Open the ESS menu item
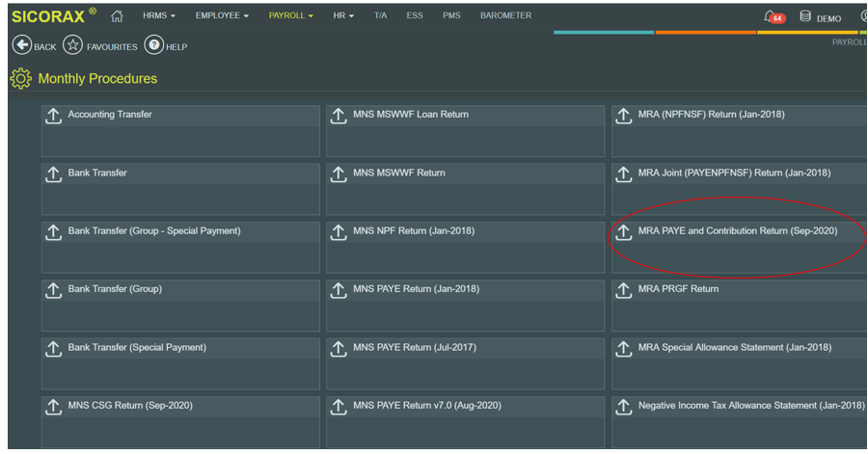868x454 pixels. point(415,15)
